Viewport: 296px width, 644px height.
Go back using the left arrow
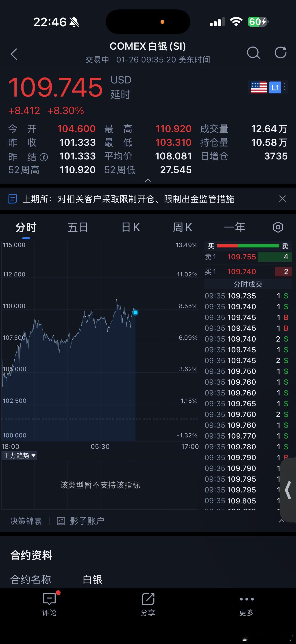pyautogui.click(x=14, y=54)
